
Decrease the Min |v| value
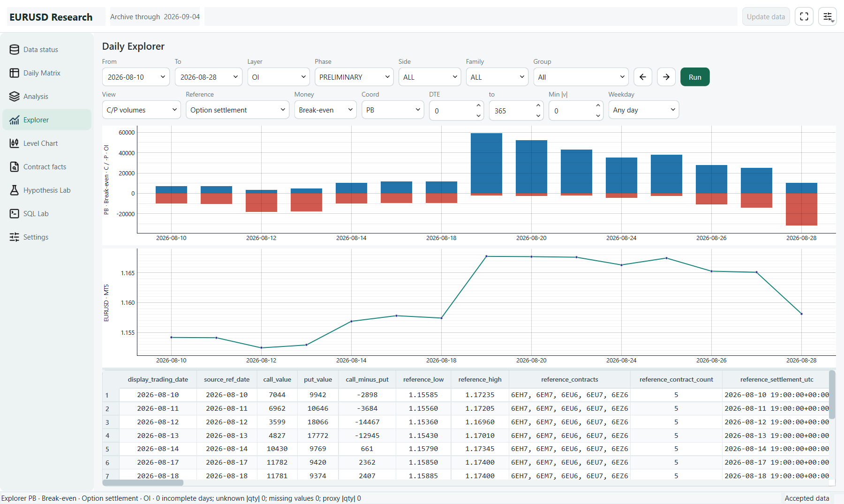pyautogui.click(x=598, y=115)
